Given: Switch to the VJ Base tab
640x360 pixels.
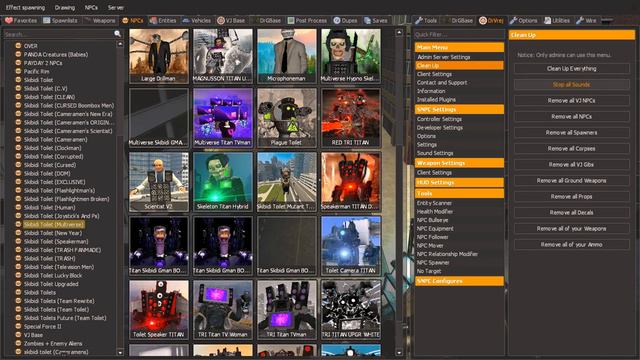Looking at the screenshot, I should (231, 20).
